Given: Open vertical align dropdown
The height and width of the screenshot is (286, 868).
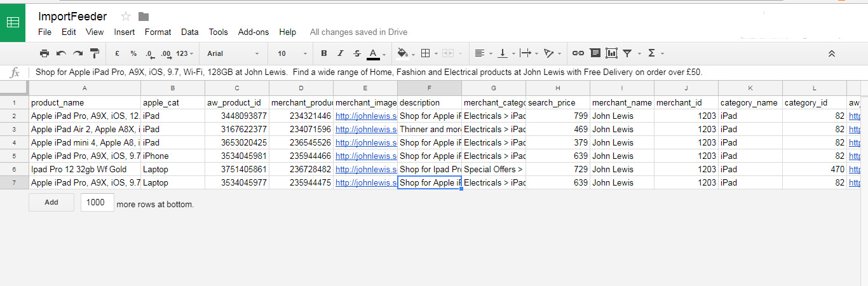Looking at the screenshot, I should (x=505, y=53).
